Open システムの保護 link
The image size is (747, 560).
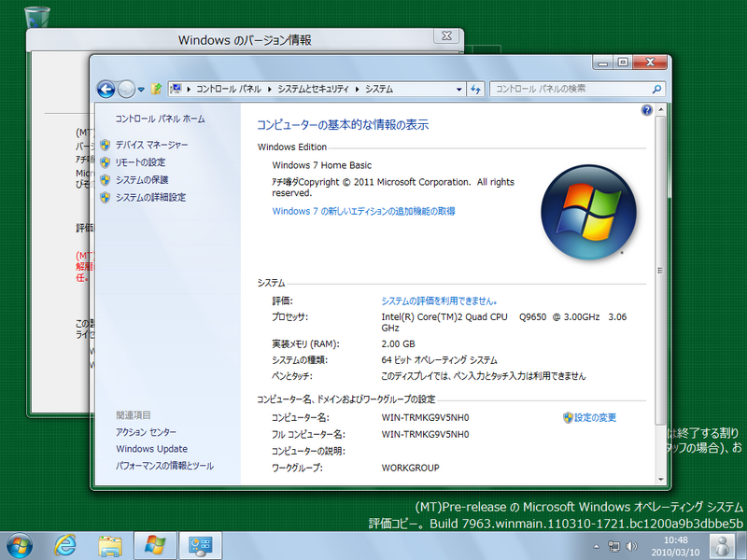142,180
